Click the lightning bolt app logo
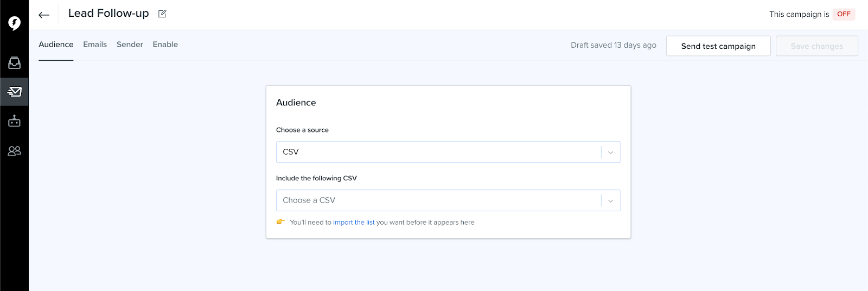Screen dimensions: 868x291 (x=14, y=23)
